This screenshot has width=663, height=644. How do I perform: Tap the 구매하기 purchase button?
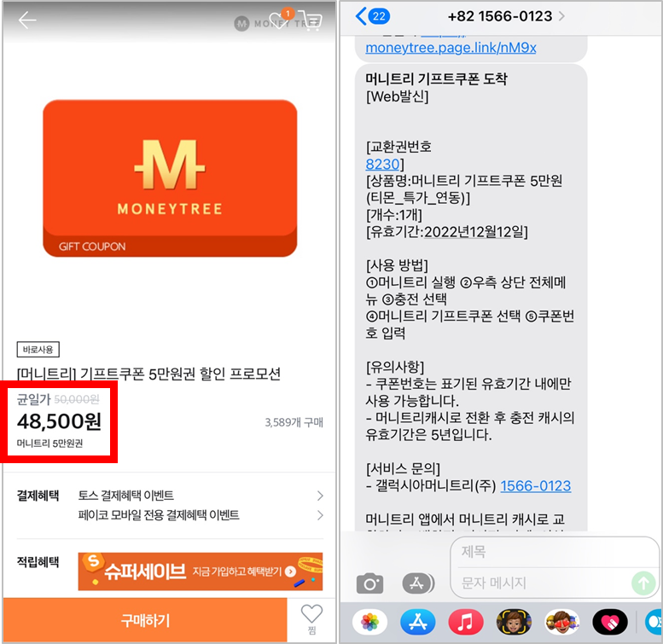(x=145, y=620)
